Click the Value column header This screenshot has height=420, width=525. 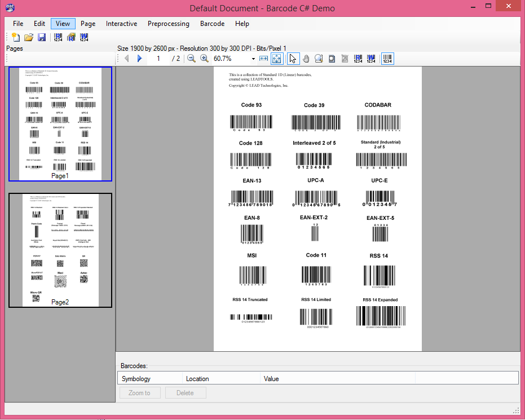pyautogui.click(x=271, y=379)
